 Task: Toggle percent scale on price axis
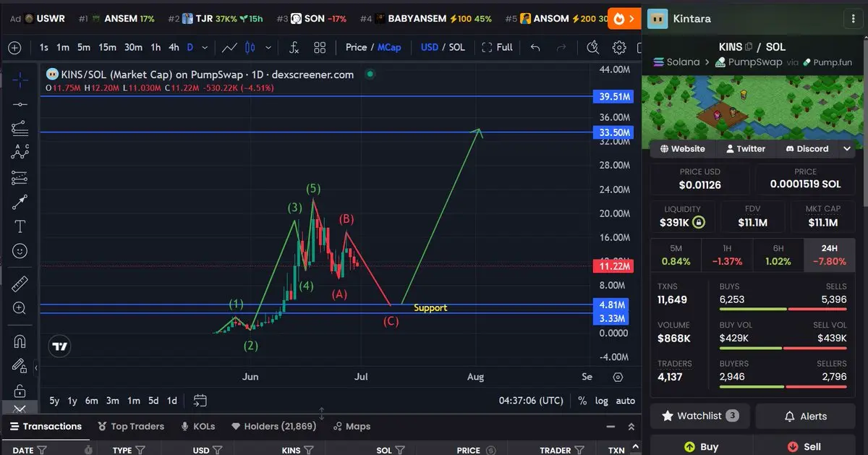[x=582, y=401]
